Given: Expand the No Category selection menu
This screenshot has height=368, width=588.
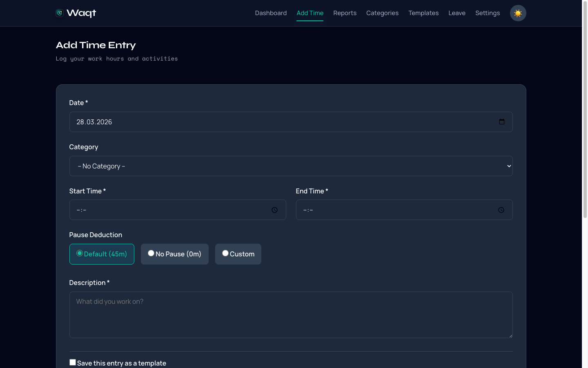Looking at the screenshot, I should (291, 166).
